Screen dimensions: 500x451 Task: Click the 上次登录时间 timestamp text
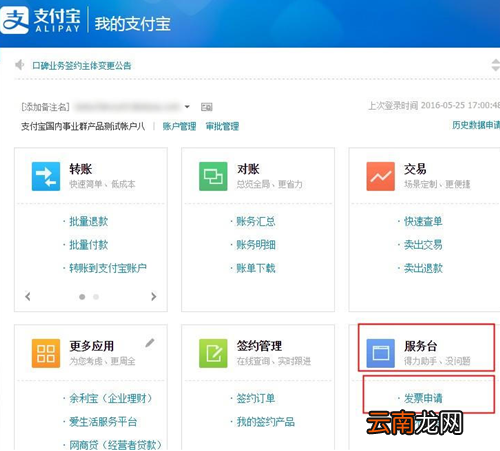point(434,106)
